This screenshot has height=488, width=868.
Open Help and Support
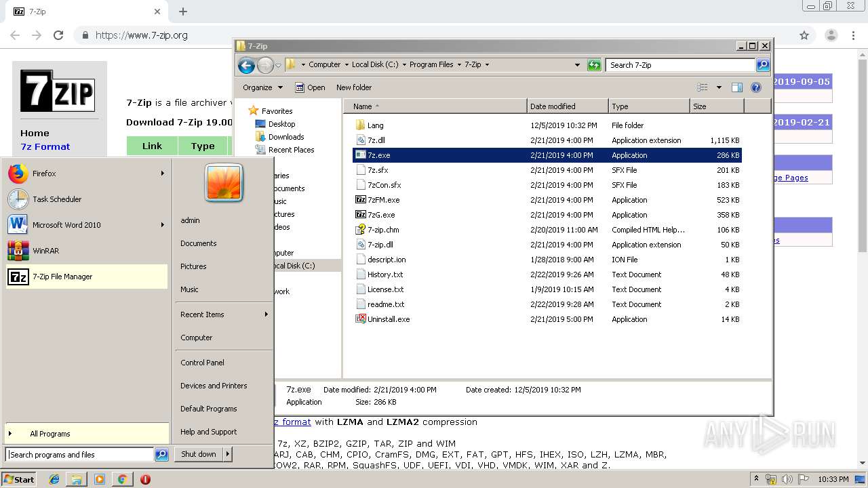209,432
